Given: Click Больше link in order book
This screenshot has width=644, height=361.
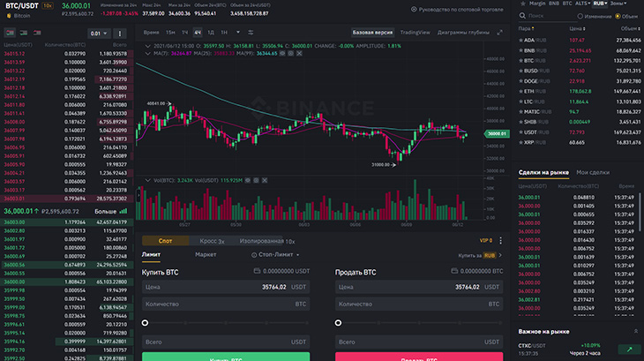Looking at the screenshot, I should click(106, 211).
